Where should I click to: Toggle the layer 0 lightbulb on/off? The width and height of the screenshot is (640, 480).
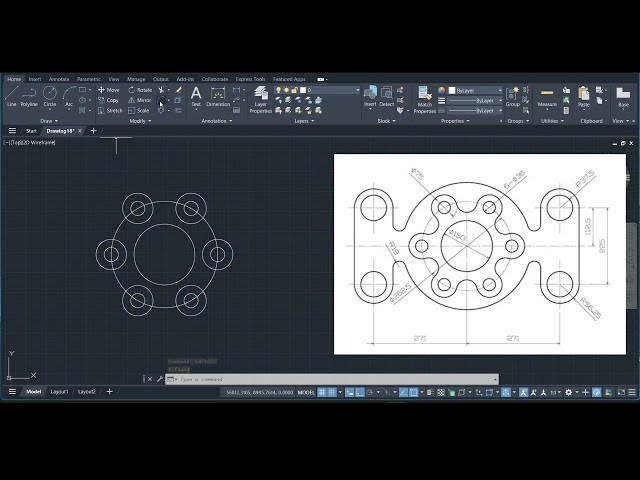click(x=278, y=90)
